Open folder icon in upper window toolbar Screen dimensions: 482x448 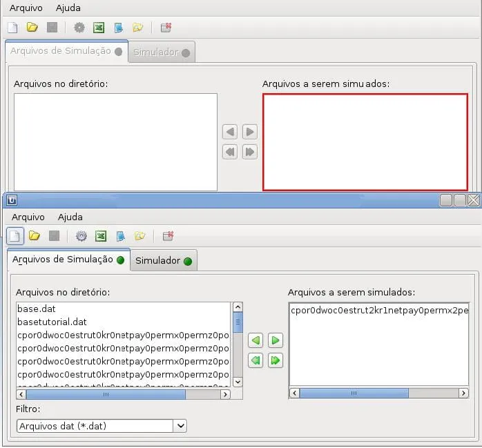(x=32, y=28)
